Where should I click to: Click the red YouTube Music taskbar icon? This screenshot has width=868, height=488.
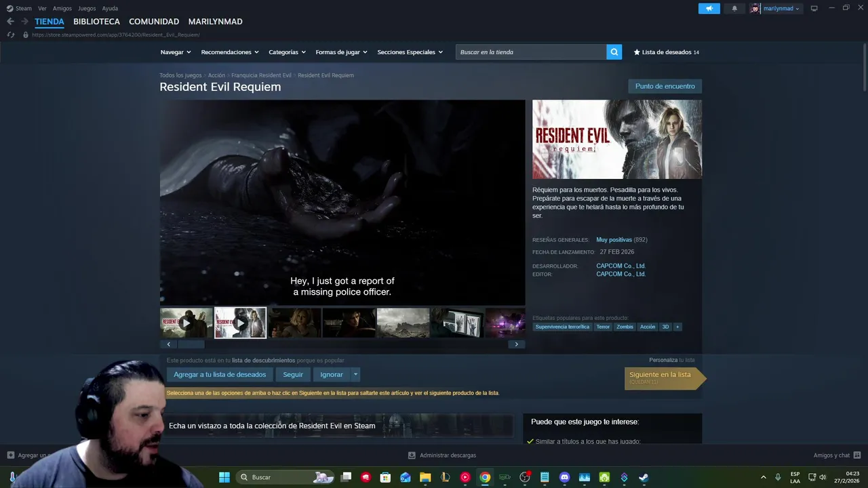point(465,477)
